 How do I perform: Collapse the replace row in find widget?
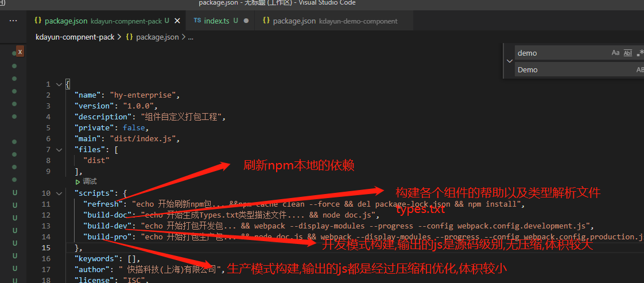pos(509,61)
